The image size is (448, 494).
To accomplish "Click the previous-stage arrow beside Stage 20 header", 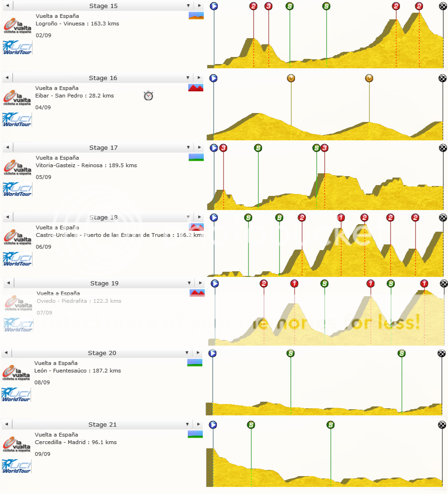I will [x=6, y=353].
